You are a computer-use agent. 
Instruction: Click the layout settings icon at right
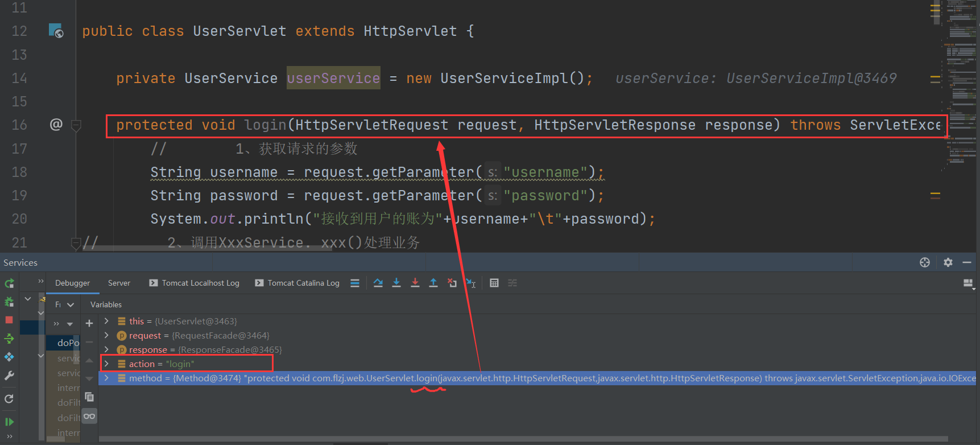pyautogui.click(x=968, y=283)
